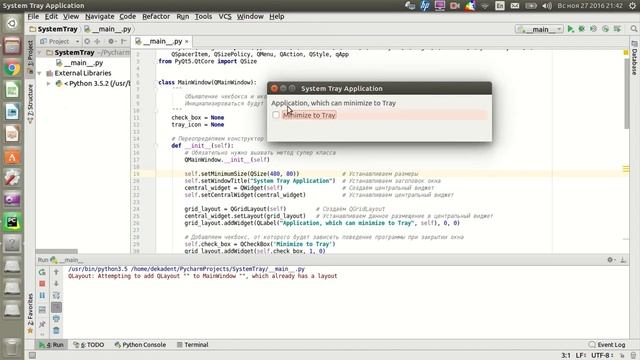Open the Code menu
This screenshot has width=640, height=360.
tap(127, 16)
